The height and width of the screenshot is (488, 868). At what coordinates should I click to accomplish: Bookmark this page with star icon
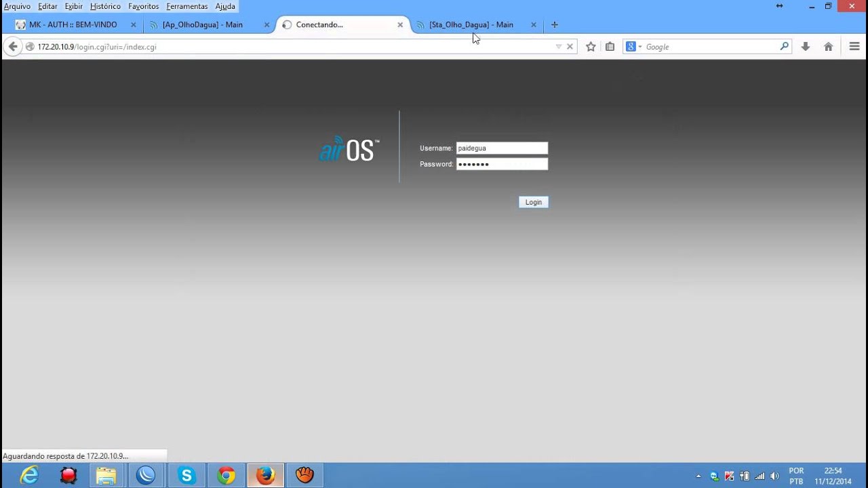[591, 47]
